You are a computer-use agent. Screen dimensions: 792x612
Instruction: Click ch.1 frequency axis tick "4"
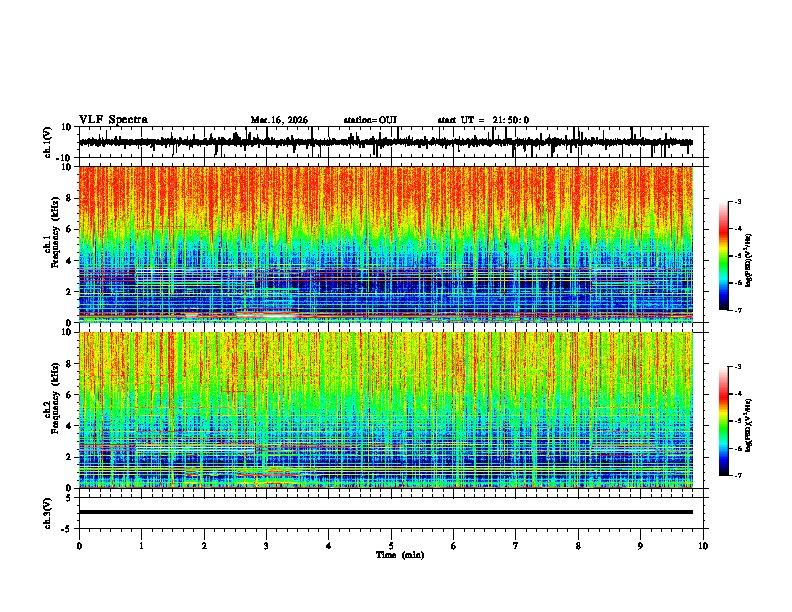pos(69,261)
